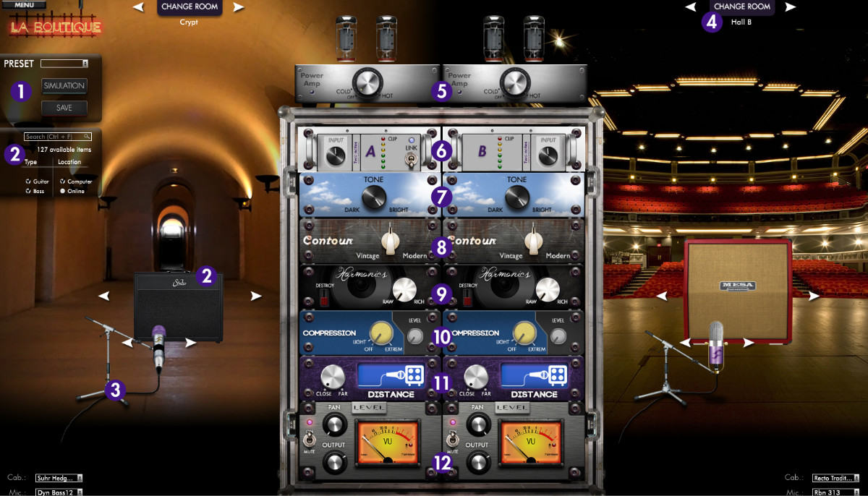868x496 pixels.
Task: Click the Hall B CHANGE ROOM label
Action: [742, 7]
